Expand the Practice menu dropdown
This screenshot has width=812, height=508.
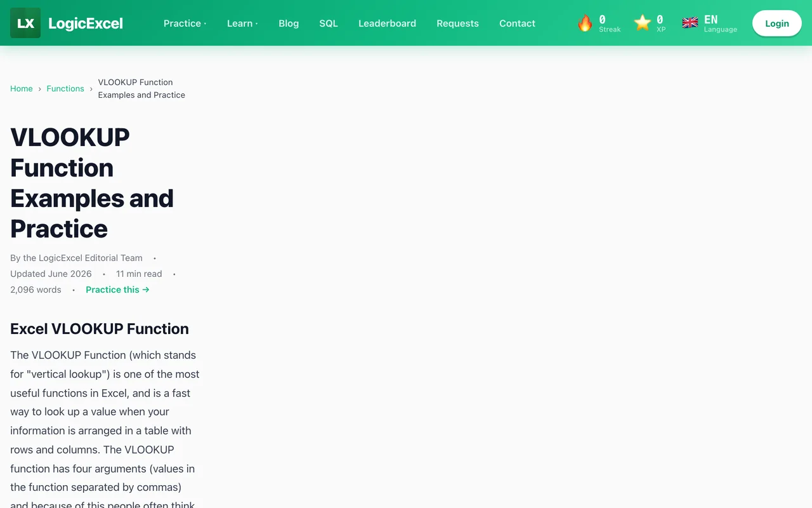coord(185,23)
